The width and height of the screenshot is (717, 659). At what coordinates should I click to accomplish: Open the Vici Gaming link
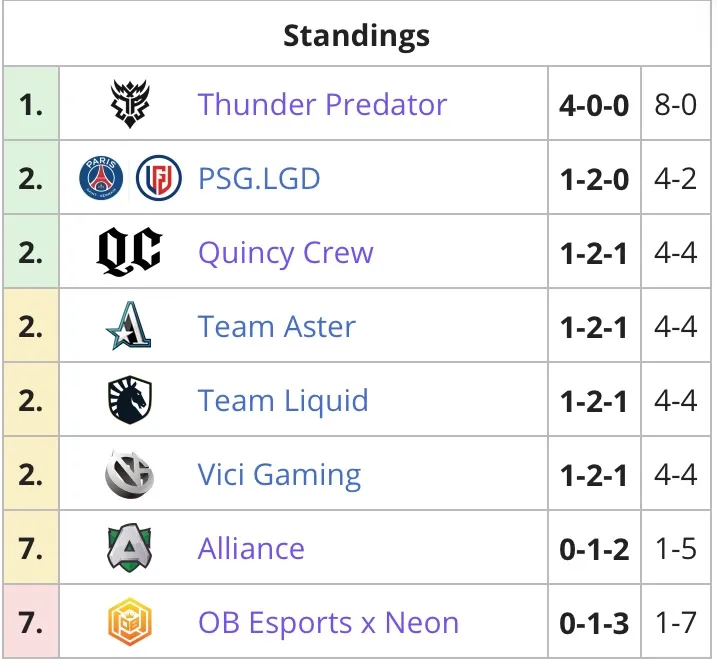pyautogui.click(x=279, y=475)
